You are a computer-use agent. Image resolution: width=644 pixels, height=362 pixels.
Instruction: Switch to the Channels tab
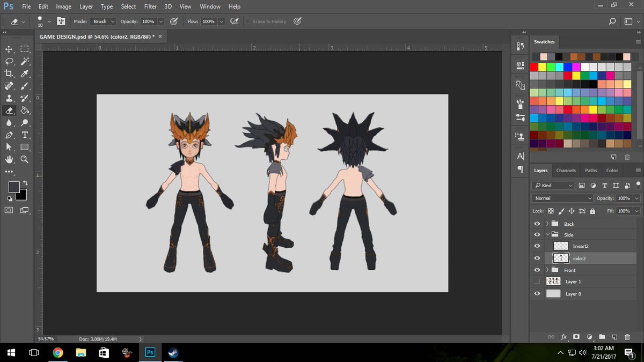click(566, 170)
